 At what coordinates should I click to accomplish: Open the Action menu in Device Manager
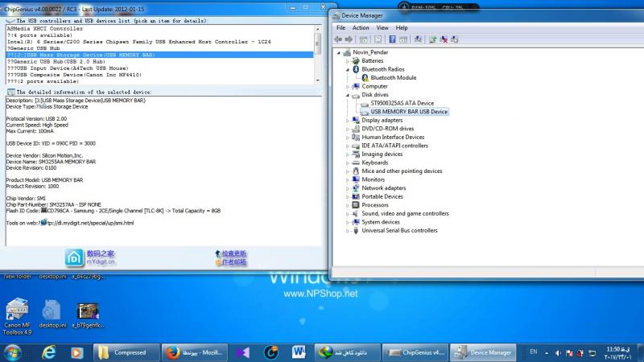click(361, 27)
